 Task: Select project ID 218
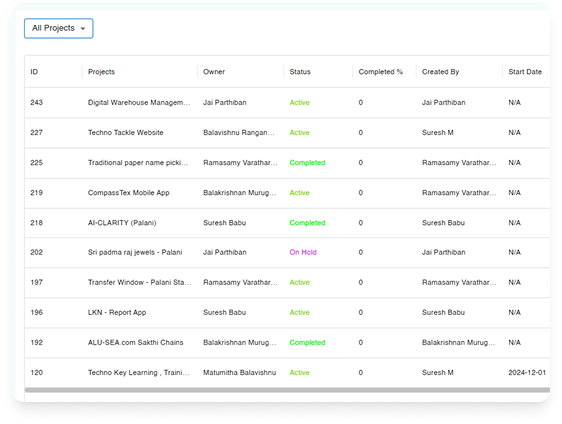pyautogui.click(x=37, y=223)
